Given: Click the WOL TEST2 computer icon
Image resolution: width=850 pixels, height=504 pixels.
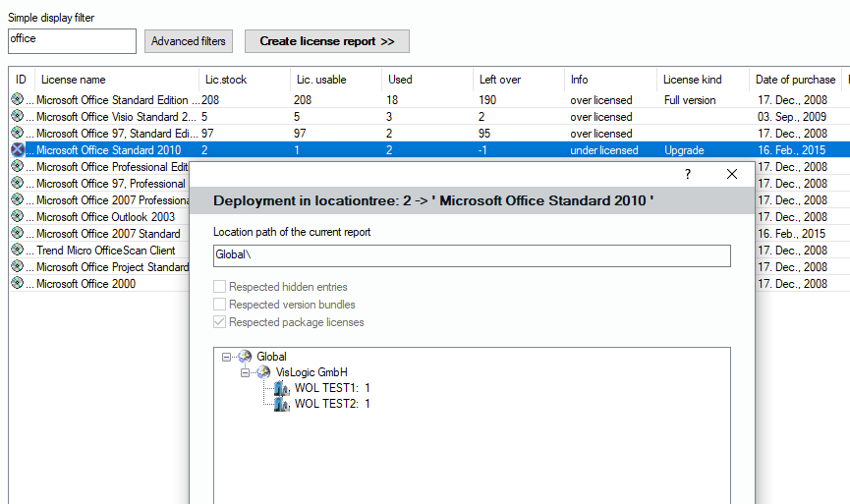Looking at the screenshot, I should pyautogui.click(x=282, y=404).
